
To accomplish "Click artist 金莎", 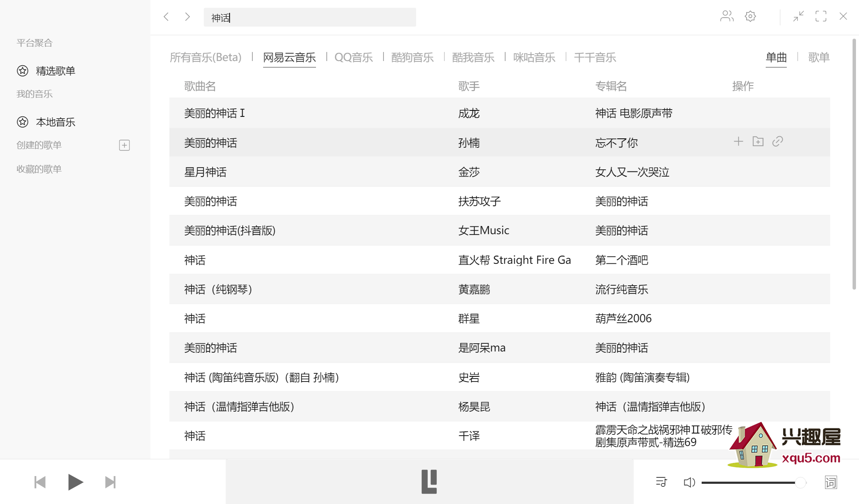I will tap(469, 172).
